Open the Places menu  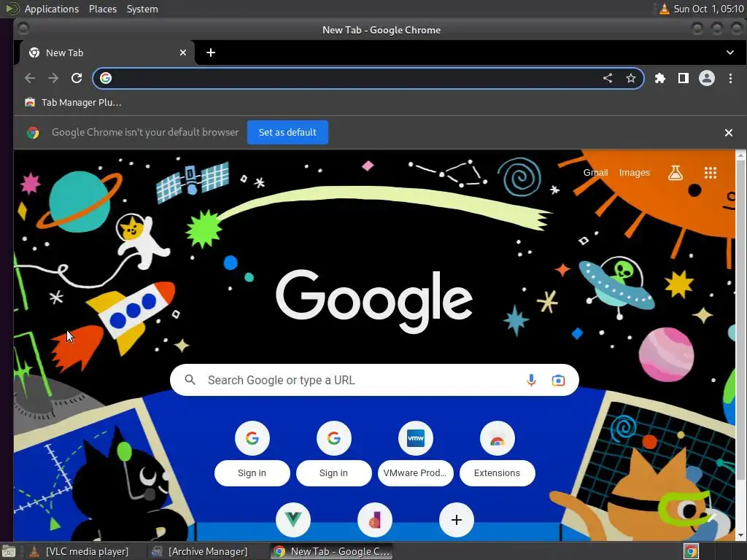102,9
